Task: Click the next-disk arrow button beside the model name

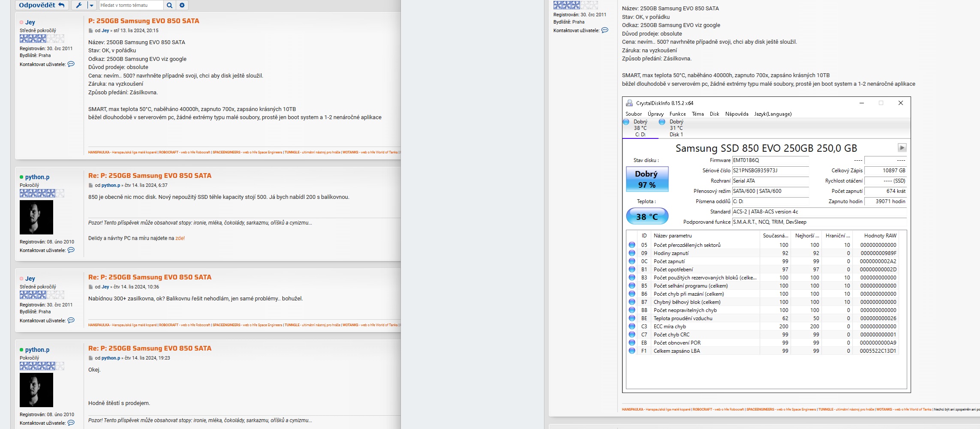Action: click(902, 148)
